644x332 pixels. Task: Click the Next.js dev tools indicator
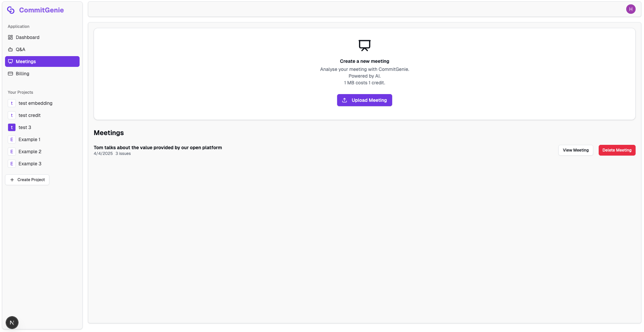coord(12,323)
